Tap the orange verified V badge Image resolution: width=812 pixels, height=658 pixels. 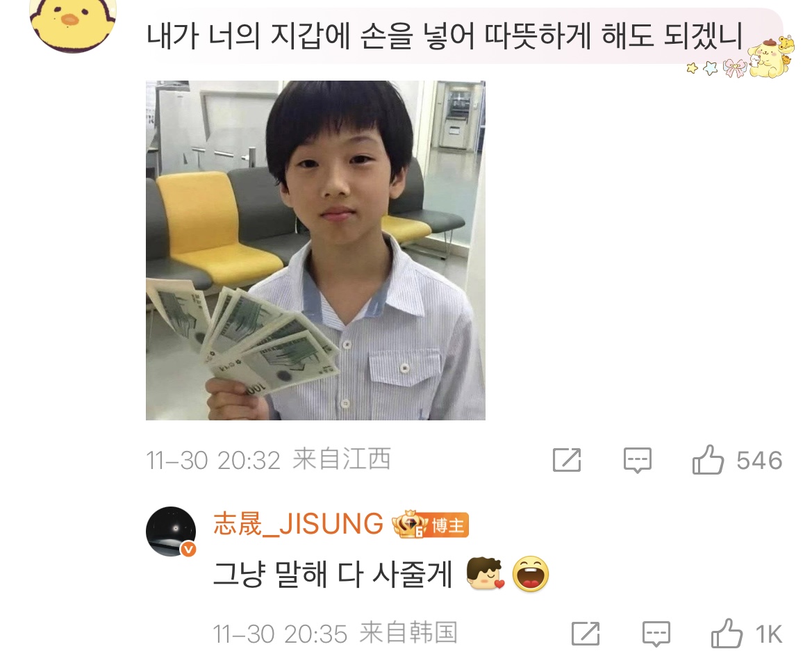pyautogui.click(x=188, y=549)
